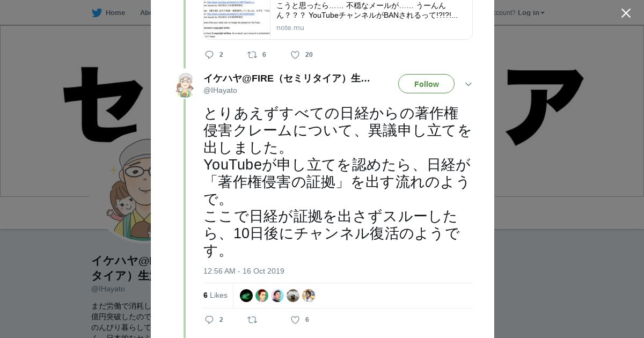Like the upper tweet with 20 likes
Viewport: 644px width, 338px height.
pyautogui.click(x=295, y=55)
